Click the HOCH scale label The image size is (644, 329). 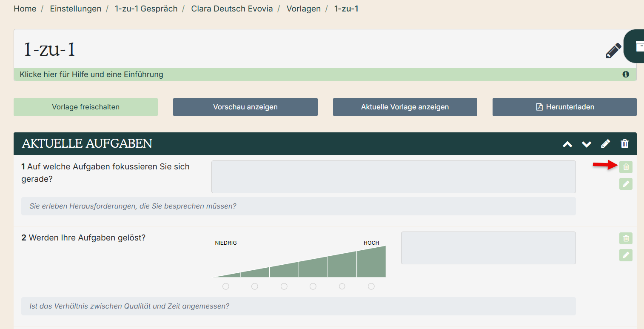pos(371,243)
